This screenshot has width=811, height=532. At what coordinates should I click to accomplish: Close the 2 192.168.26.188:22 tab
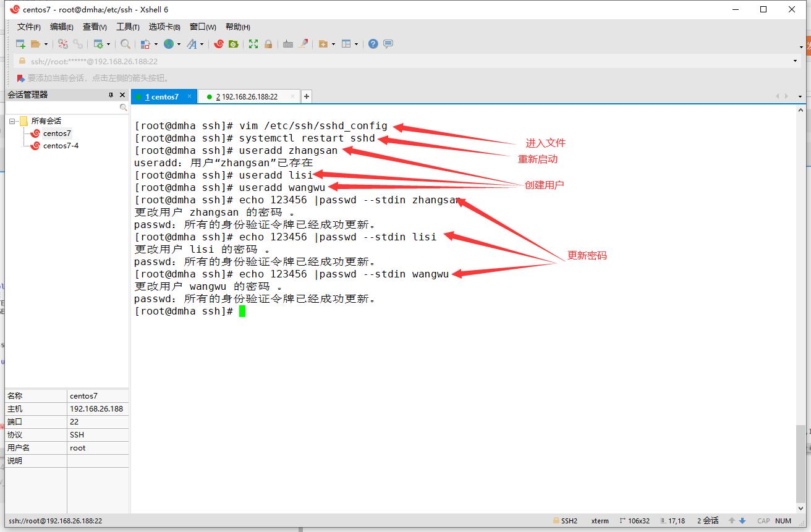click(292, 96)
